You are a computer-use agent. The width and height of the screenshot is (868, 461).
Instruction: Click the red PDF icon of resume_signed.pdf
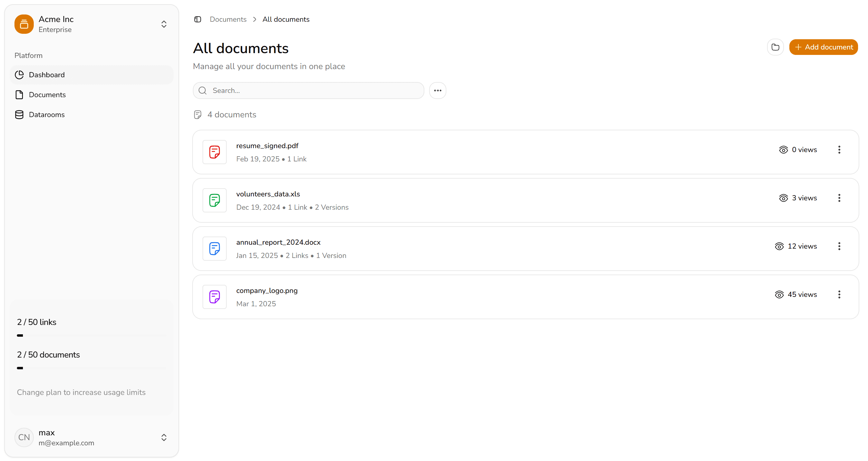click(215, 152)
